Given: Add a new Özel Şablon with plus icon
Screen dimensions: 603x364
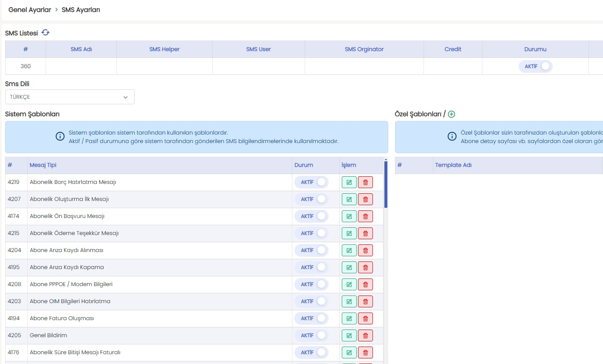Looking at the screenshot, I should click(x=452, y=114).
